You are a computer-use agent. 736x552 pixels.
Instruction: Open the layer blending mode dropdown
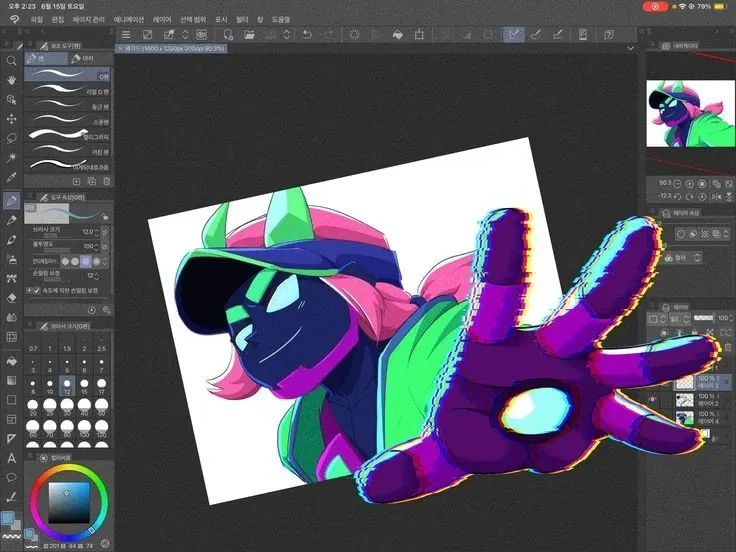678,319
